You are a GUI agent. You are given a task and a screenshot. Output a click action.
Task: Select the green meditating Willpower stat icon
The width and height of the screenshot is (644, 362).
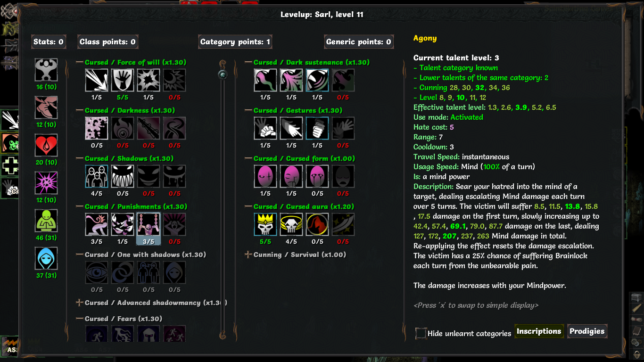[46, 221]
